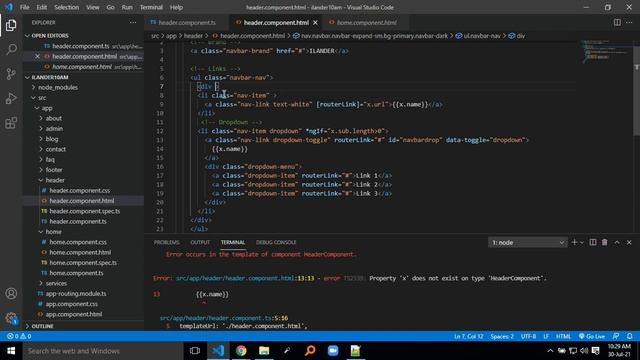640x360 pixels.
Task: Open the Help menu
Action: click(x=176, y=7)
